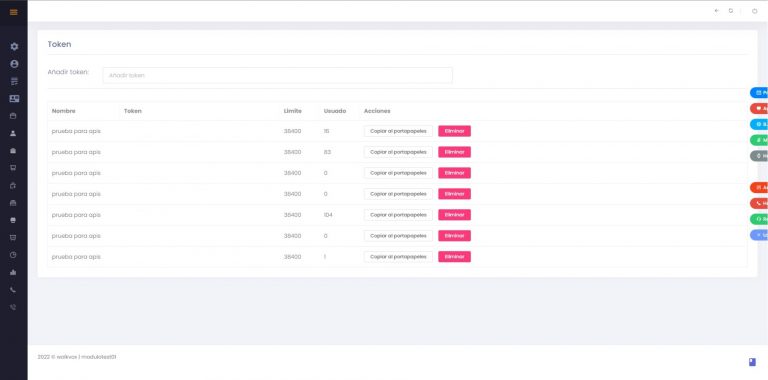Click Eliminar for the token with usage 1
Viewport: 768px width, 380px height.
[455, 257]
